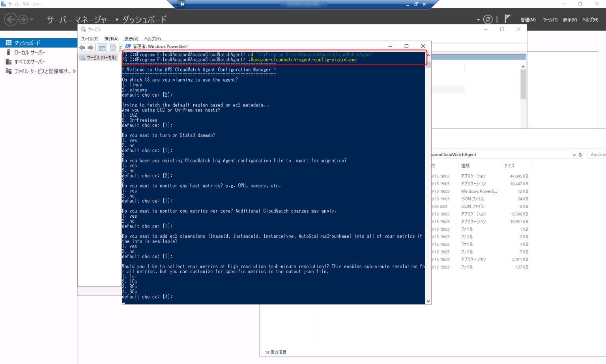606x364 pixels.
Task: Click the Amazon search box in Explorer
Action: 598,154
